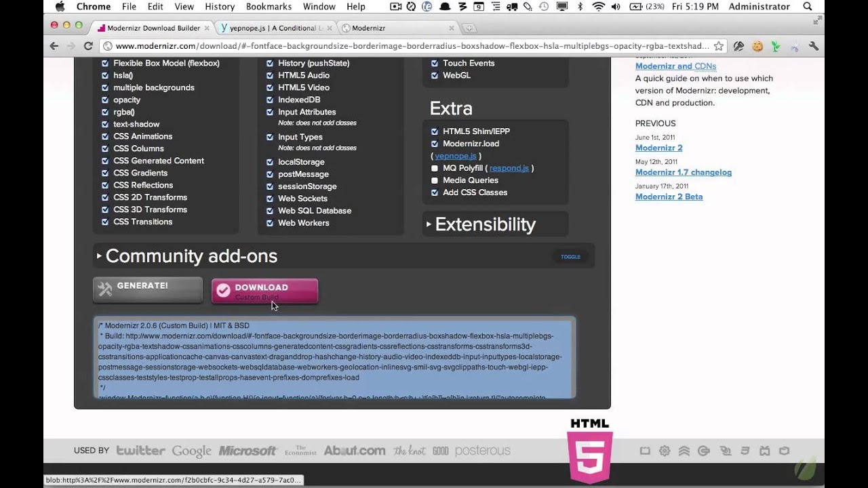Open the Chrome History menu
Image resolution: width=868 pixels, height=488 pixels.
pyautogui.click(x=220, y=7)
